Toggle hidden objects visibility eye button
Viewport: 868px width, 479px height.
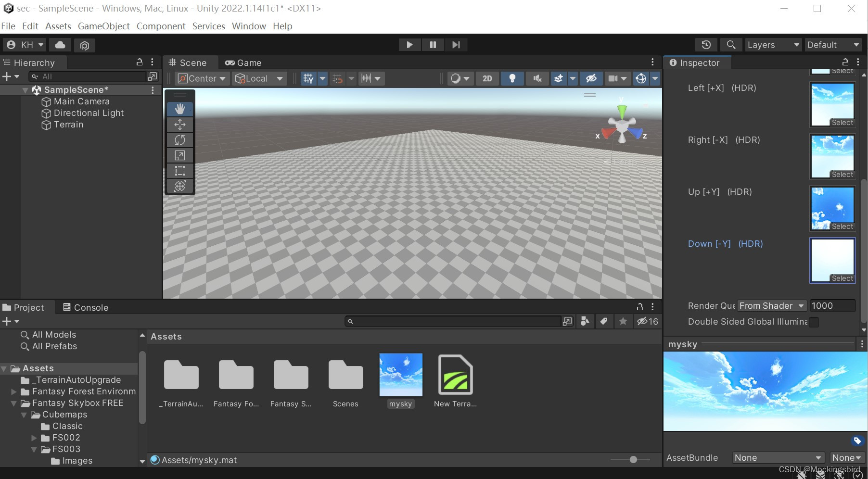591,78
